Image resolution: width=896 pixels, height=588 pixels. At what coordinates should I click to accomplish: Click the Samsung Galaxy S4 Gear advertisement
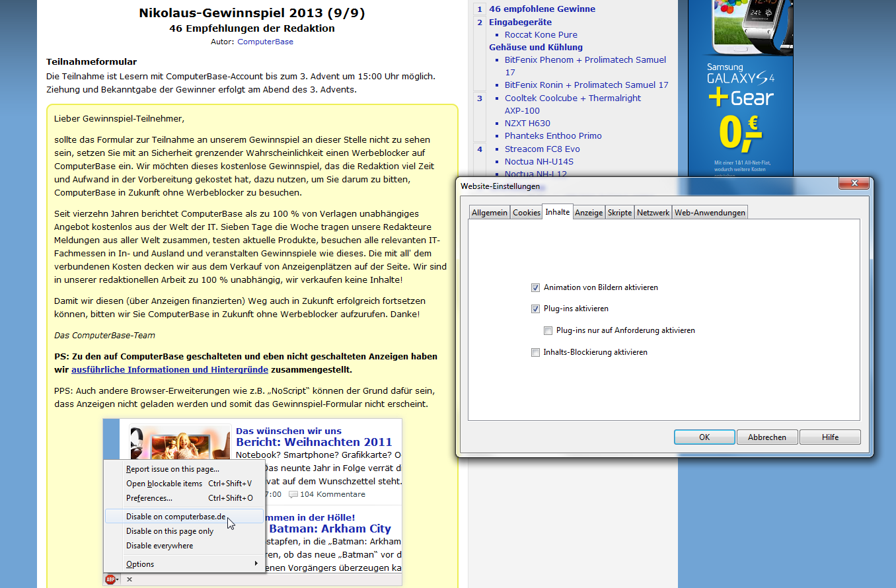pyautogui.click(x=740, y=89)
